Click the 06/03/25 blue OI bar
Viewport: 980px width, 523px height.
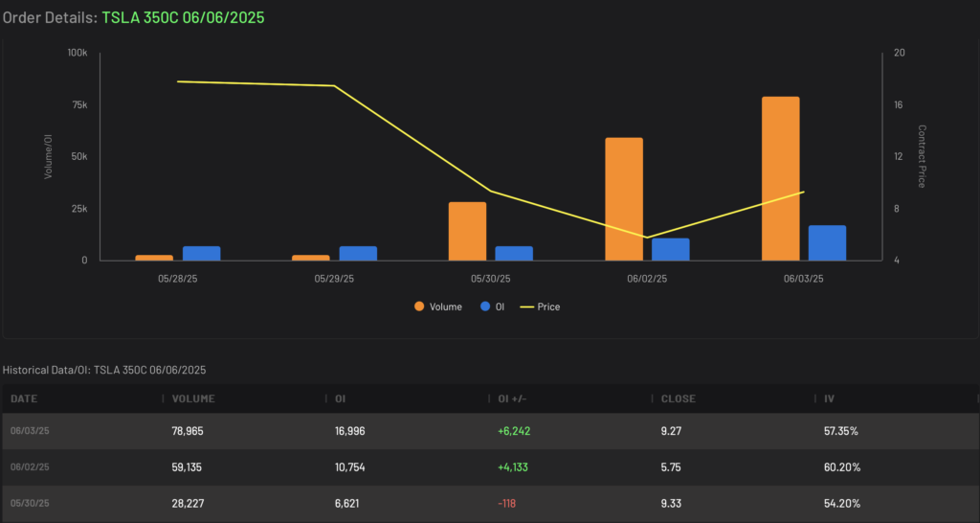click(x=827, y=242)
